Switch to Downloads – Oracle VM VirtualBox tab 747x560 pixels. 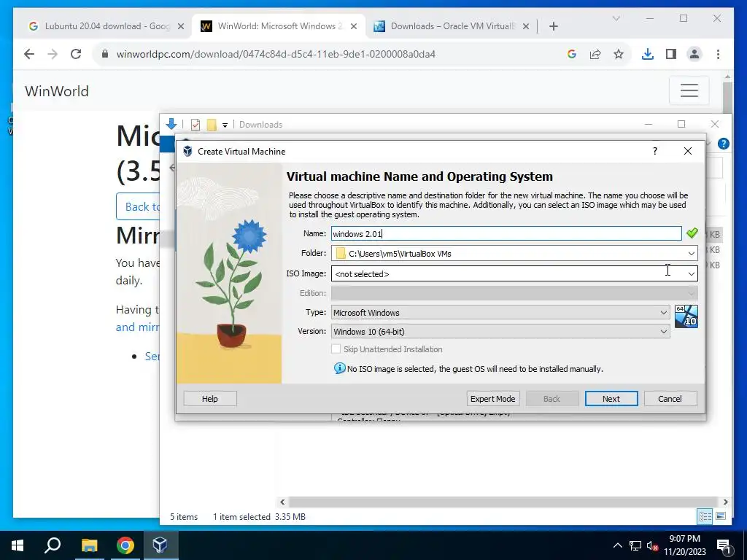[451, 26]
